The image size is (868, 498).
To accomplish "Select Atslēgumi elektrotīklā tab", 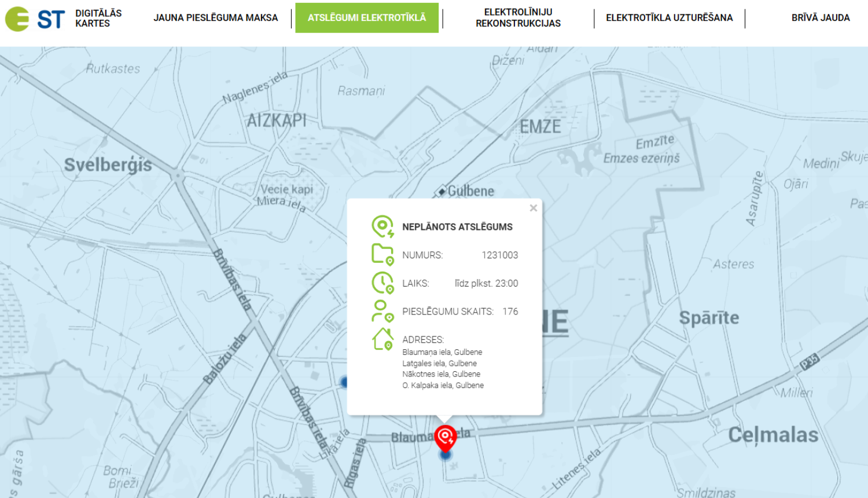I will pyautogui.click(x=367, y=18).
